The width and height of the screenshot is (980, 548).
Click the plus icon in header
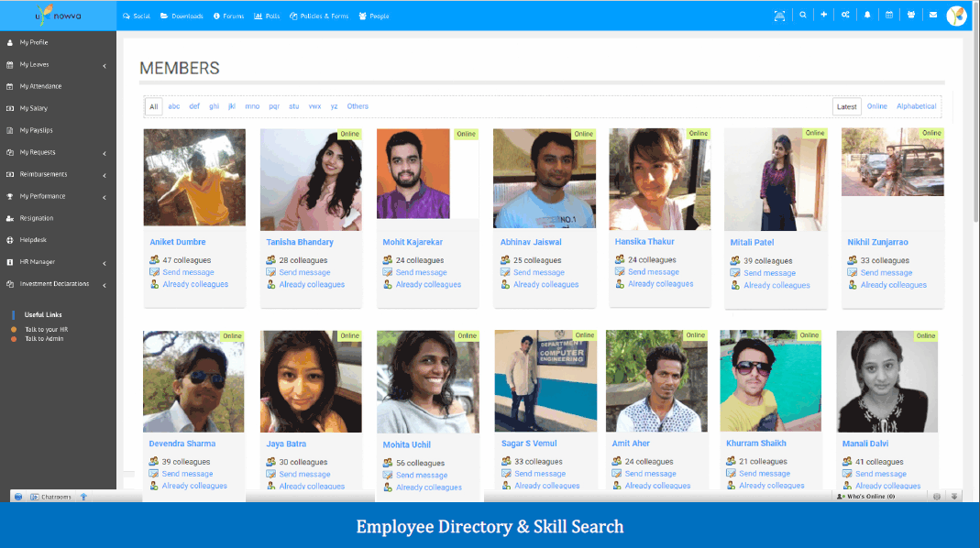click(824, 16)
